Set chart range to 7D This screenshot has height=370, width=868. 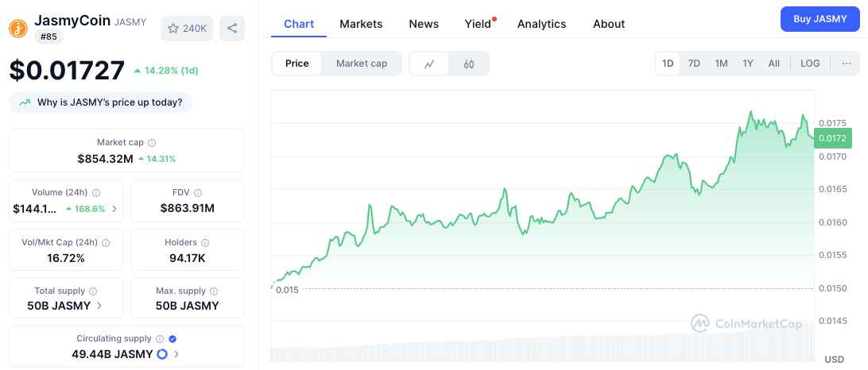pyautogui.click(x=694, y=64)
